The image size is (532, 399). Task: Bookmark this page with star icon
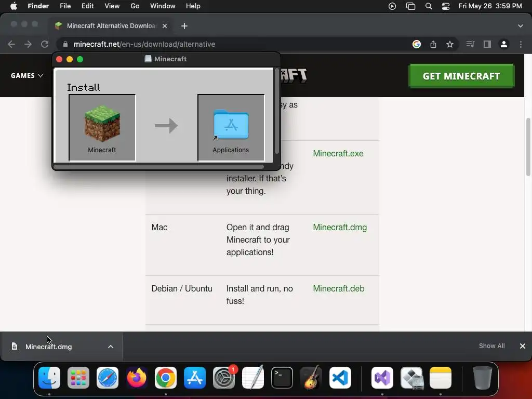click(x=450, y=44)
